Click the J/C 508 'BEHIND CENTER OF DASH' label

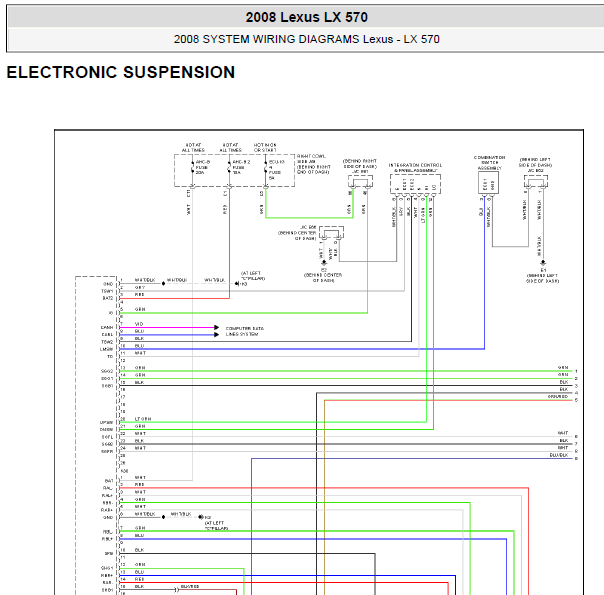297,233
